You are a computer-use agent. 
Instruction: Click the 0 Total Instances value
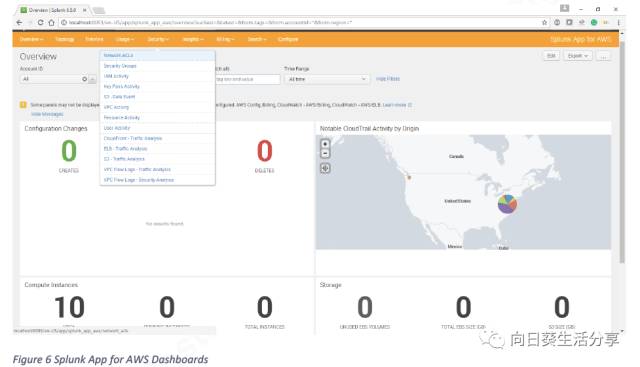[x=264, y=307]
